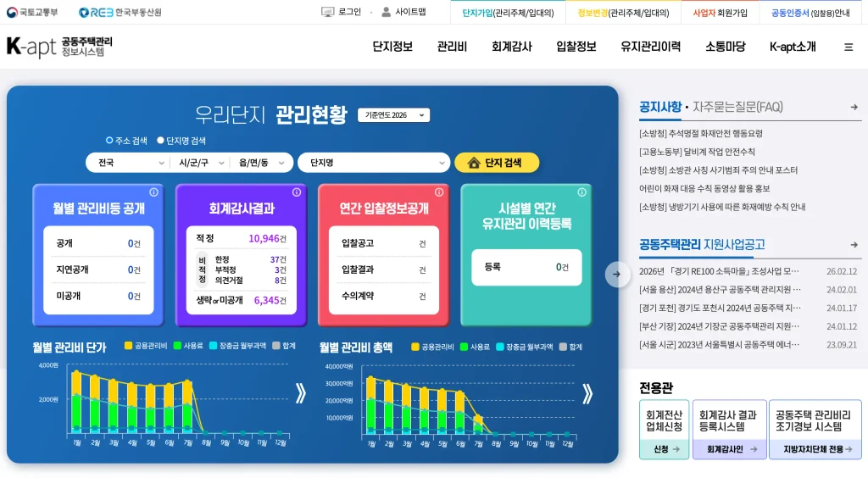Click info icon on 연간 입찰정보공개 card

439,192
